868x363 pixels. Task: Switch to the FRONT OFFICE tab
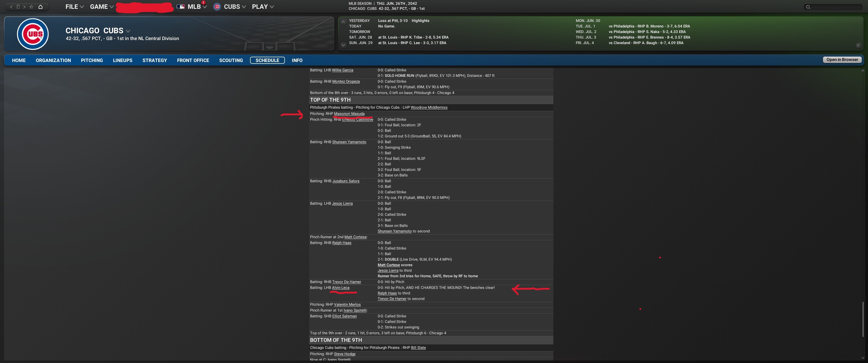[193, 60]
